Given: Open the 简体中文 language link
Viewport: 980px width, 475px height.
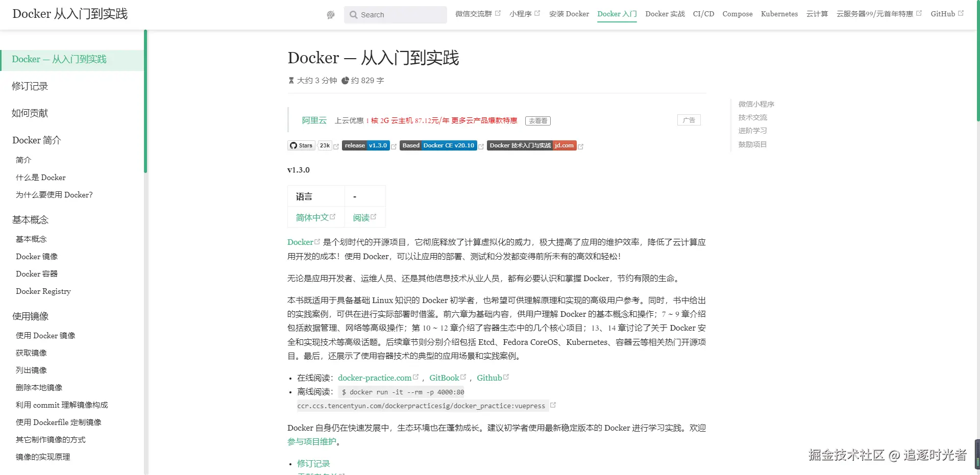Looking at the screenshot, I should click(x=315, y=218).
